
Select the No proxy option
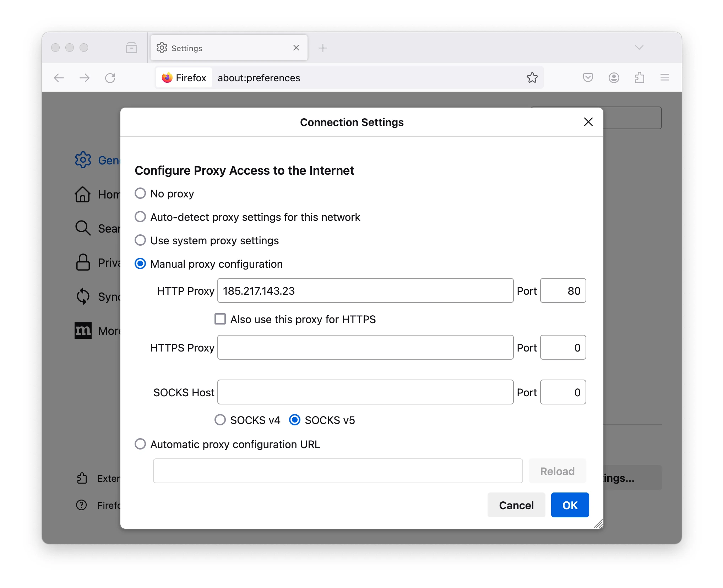pos(140,194)
